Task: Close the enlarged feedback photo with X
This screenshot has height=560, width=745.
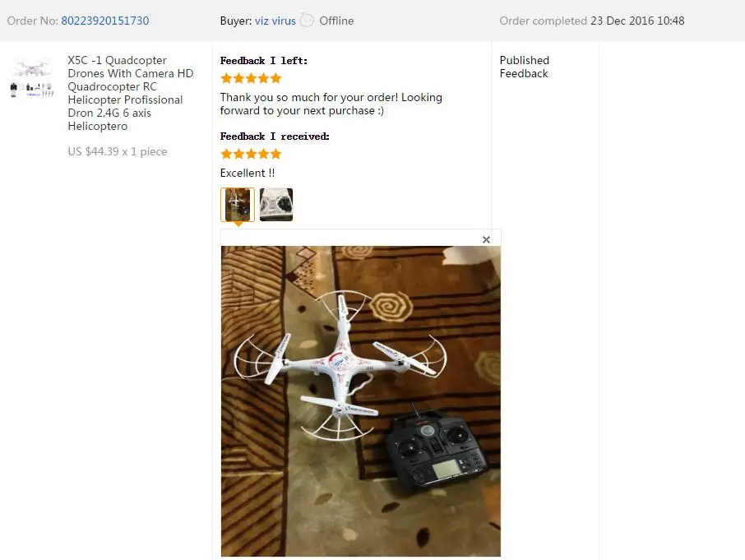Action: coord(486,240)
